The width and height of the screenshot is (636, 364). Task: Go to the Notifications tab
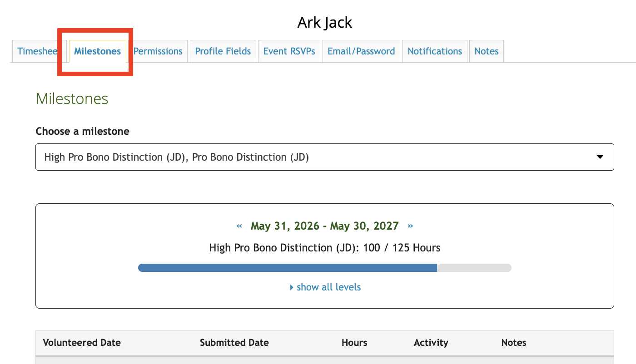point(435,51)
